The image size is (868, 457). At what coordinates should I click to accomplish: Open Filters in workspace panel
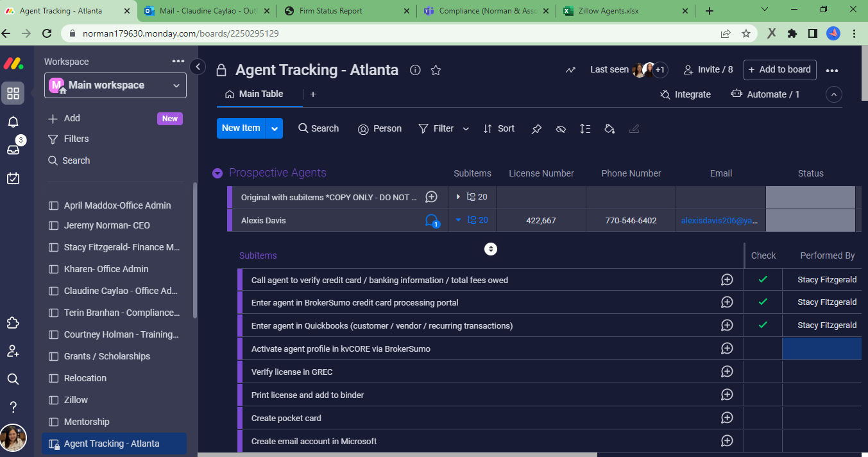click(x=69, y=139)
